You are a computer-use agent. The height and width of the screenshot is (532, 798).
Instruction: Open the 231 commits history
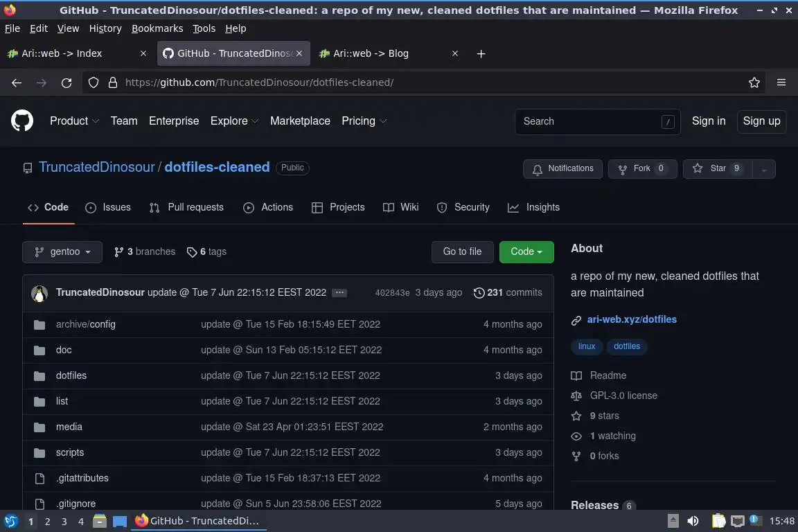coord(508,293)
